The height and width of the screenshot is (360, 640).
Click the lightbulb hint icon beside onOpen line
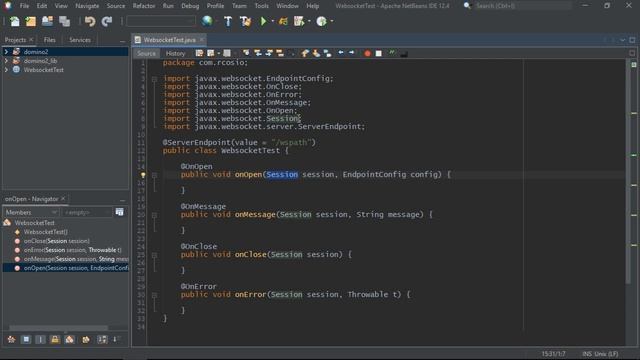coord(143,175)
